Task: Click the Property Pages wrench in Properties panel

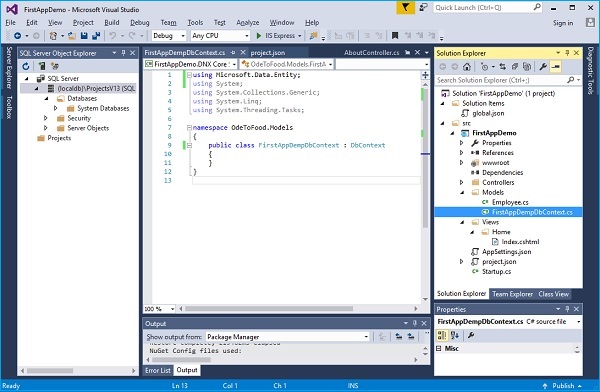Action: point(471,336)
